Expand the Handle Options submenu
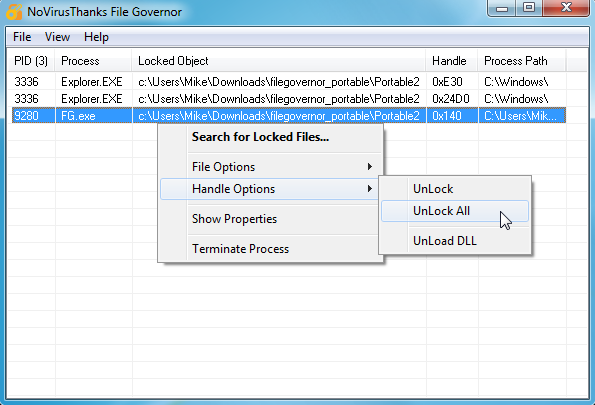 (x=270, y=189)
